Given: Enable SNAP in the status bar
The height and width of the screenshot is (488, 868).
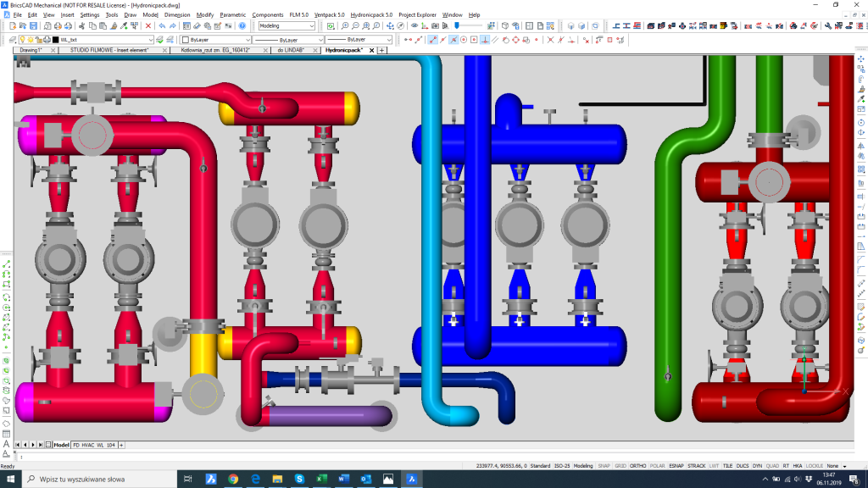Looking at the screenshot, I should 604,465.
